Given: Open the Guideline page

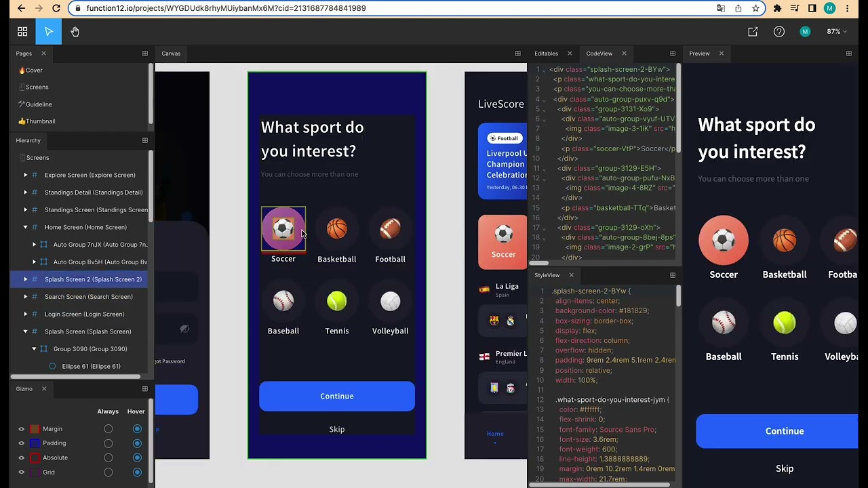Looking at the screenshot, I should click(x=35, y=104).
